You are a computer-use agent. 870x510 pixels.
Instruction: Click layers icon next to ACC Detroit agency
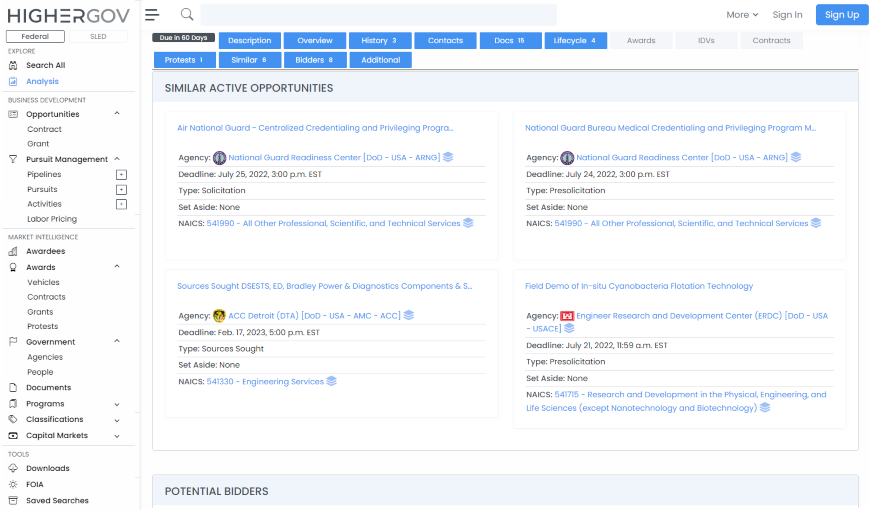(409, 315)
